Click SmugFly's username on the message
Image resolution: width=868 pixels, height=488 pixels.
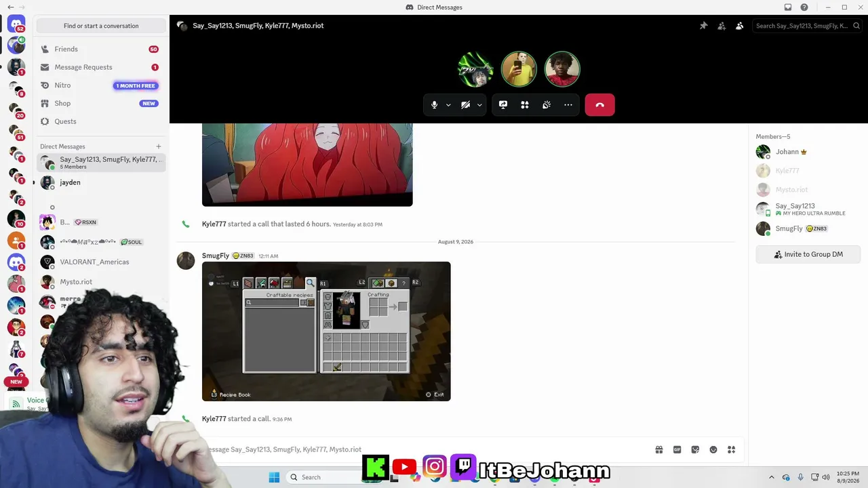pyautogui.click(x=216, y=256)
